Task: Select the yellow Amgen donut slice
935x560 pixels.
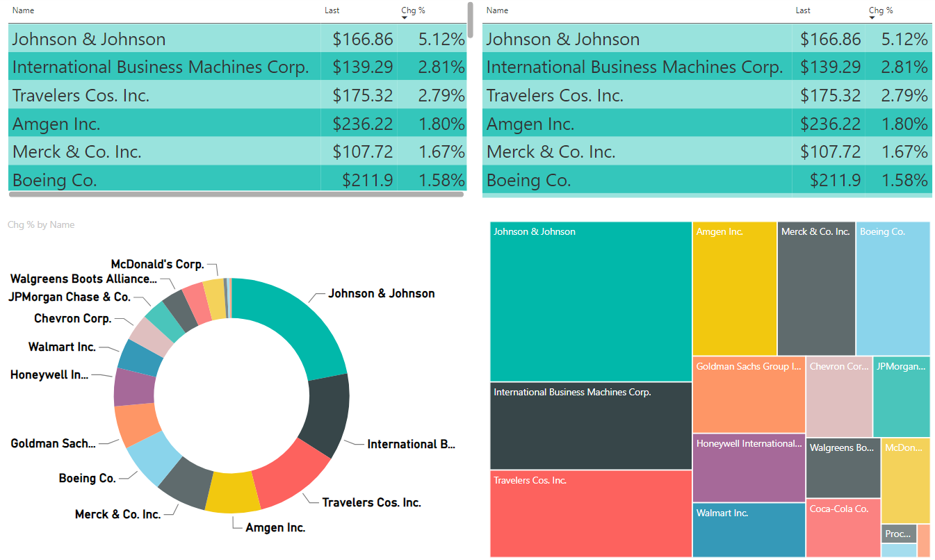Action: [x=233, y=492]
